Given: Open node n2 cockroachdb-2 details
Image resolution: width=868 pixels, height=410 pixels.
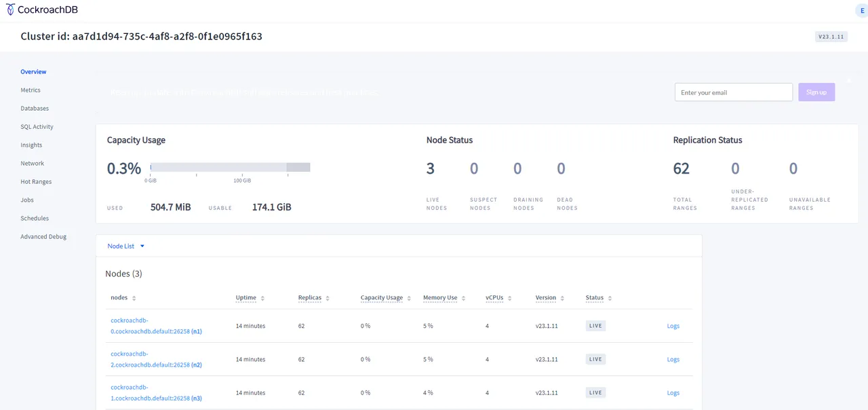Looking at the screenshot, I should tap(156, 359).
